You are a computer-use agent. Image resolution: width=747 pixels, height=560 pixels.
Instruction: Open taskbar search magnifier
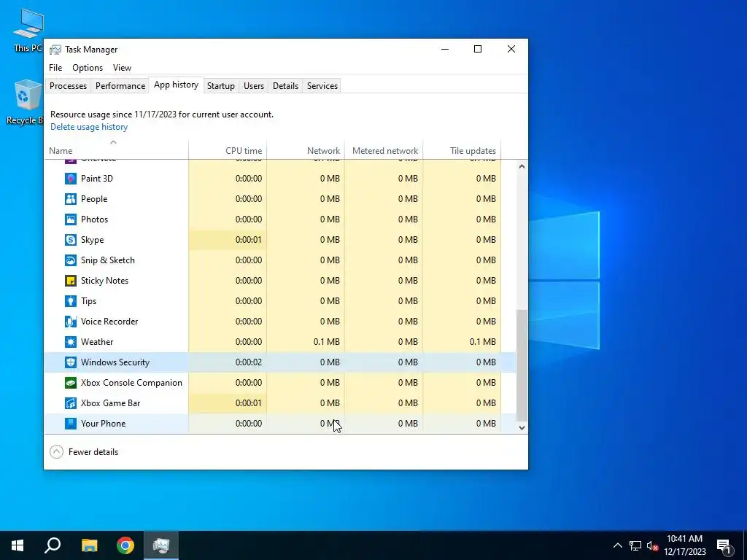click(53, 545)
